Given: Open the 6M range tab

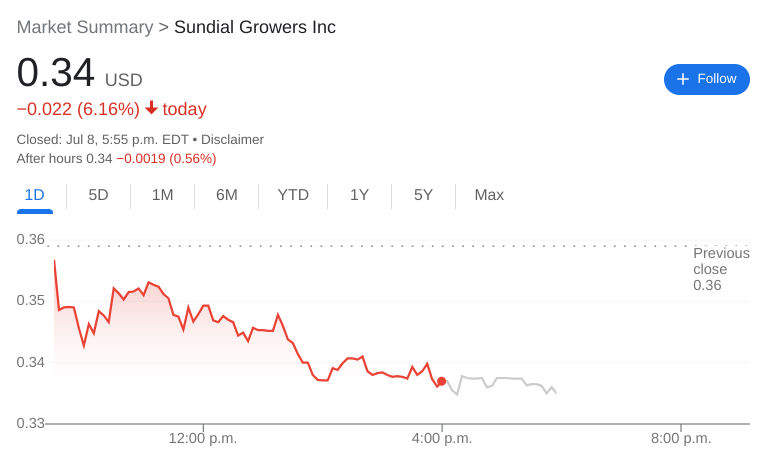Looking at the screenshot, I should [x=227, y=195].
